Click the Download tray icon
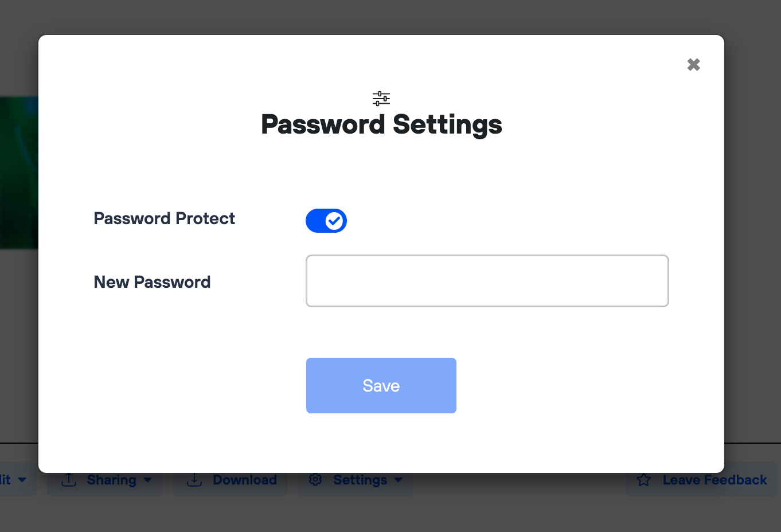 [194, 480]
